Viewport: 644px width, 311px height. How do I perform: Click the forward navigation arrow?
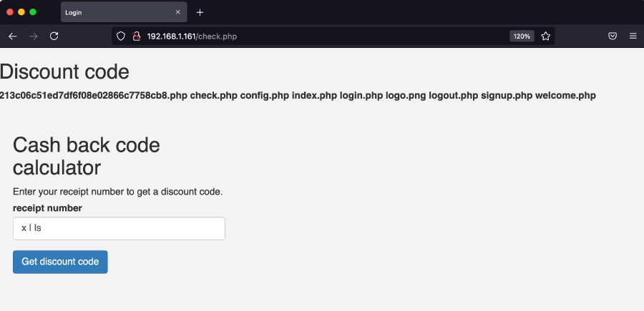(33, 36)
